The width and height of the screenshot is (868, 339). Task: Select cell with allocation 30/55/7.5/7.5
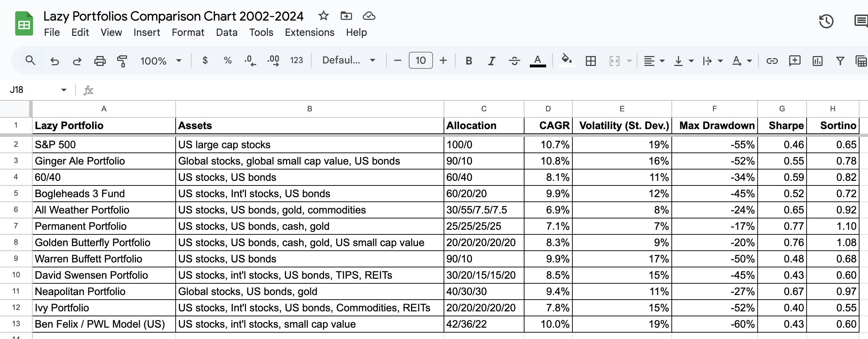484,210
